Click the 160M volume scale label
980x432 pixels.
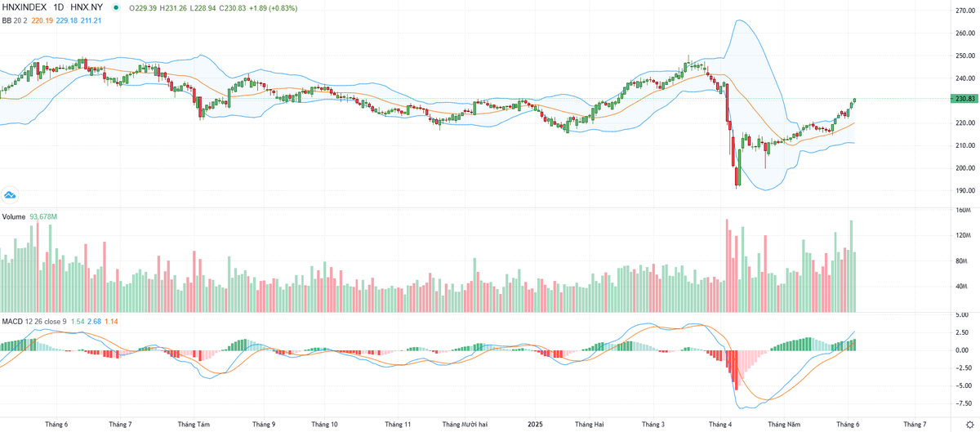tap(962, 211)
